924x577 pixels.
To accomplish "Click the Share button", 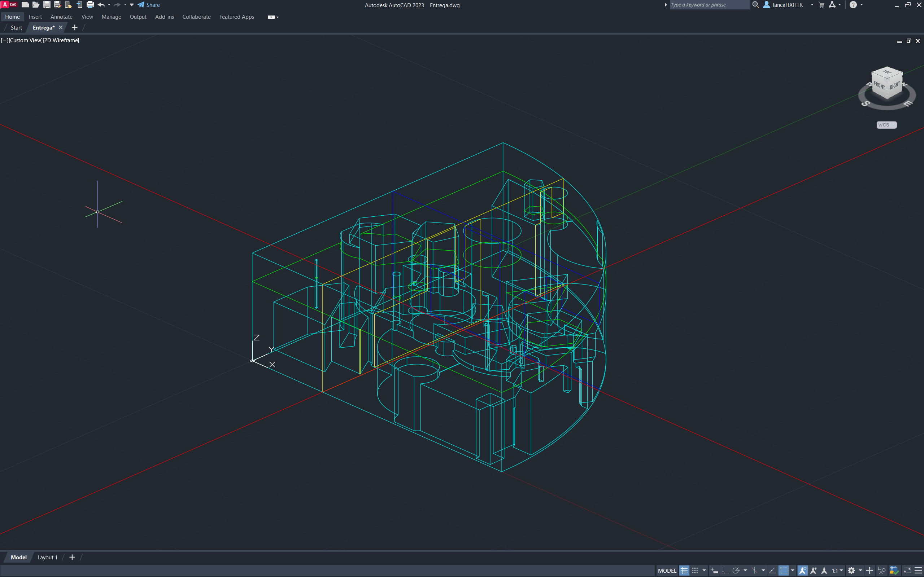I will tap(149, 5).
